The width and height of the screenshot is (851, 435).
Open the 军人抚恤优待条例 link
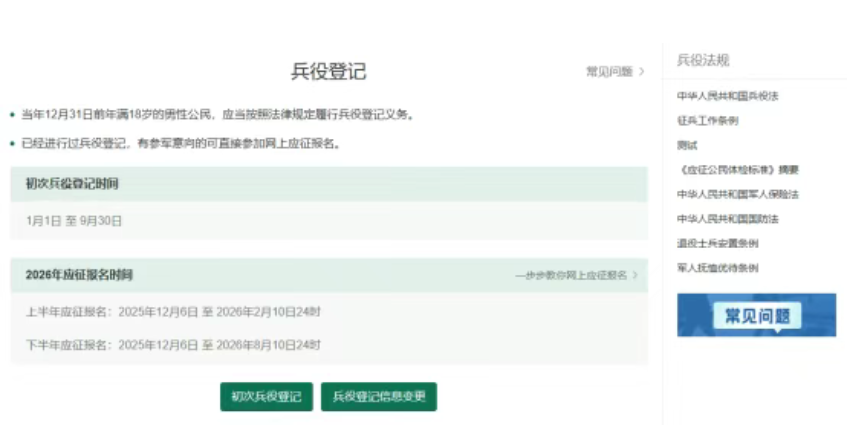[717, 268]
